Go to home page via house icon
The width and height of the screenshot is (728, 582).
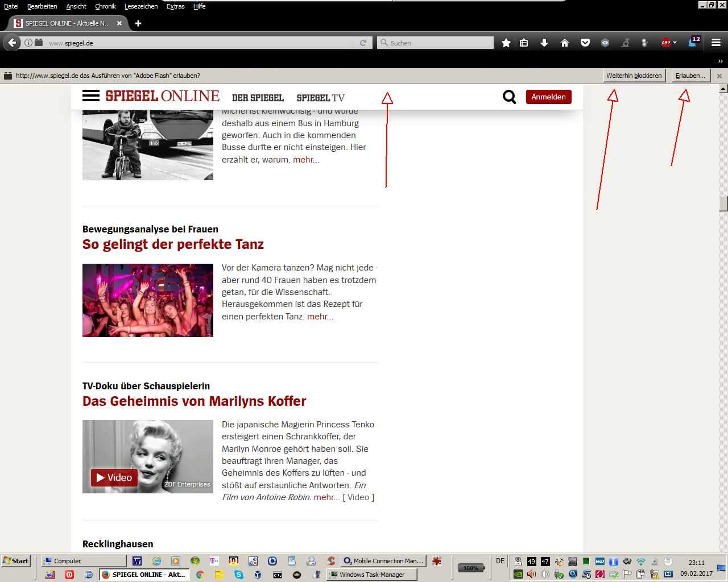(x=565, y=43)
